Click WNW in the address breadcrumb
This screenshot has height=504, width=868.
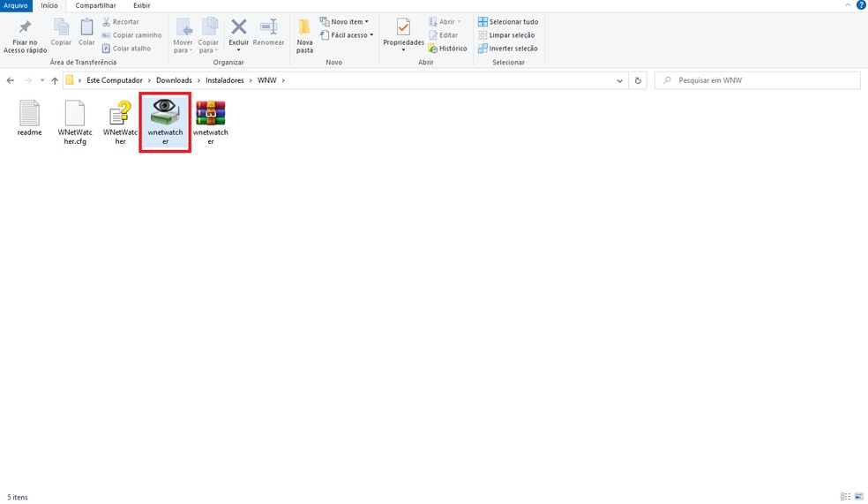(266, 80)
